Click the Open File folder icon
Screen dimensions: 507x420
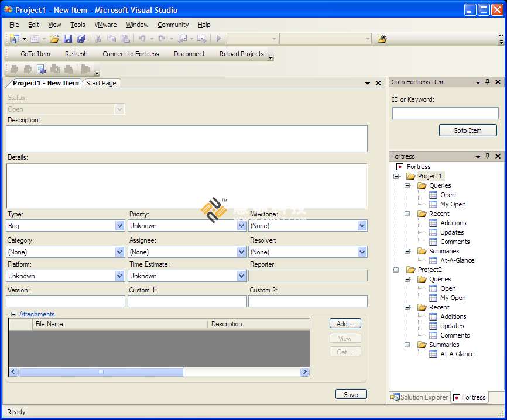click(54, 39)
